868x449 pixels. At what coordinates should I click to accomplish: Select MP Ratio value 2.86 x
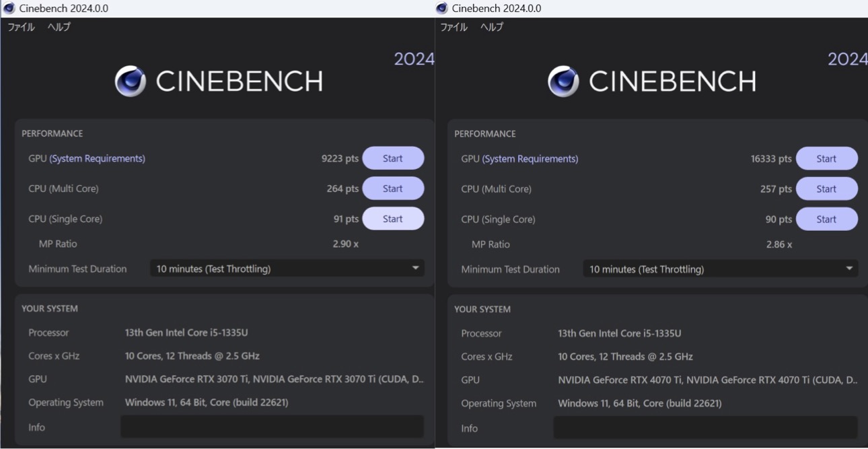[x=779, y=244]
